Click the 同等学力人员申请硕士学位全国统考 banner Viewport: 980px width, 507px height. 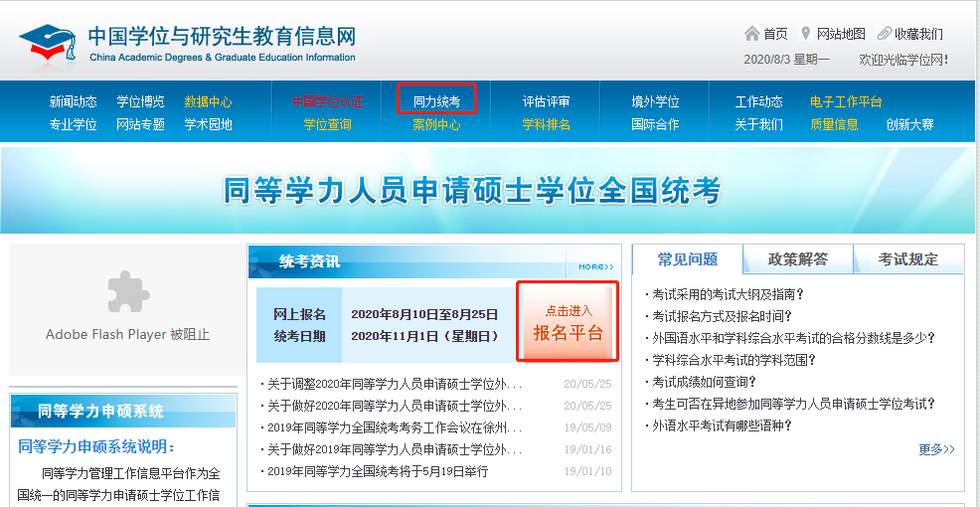point(472,191)
